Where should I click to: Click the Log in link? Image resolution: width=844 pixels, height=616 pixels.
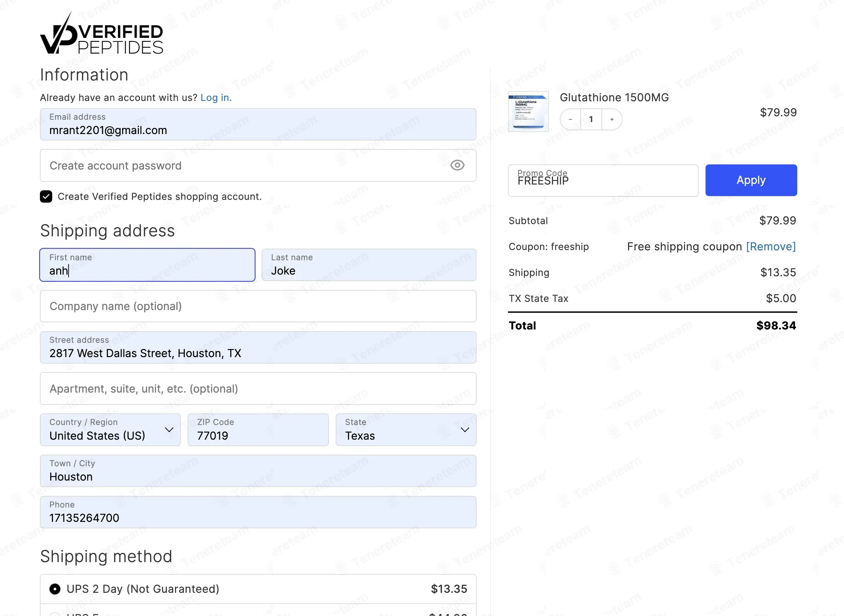click(216, 98)
